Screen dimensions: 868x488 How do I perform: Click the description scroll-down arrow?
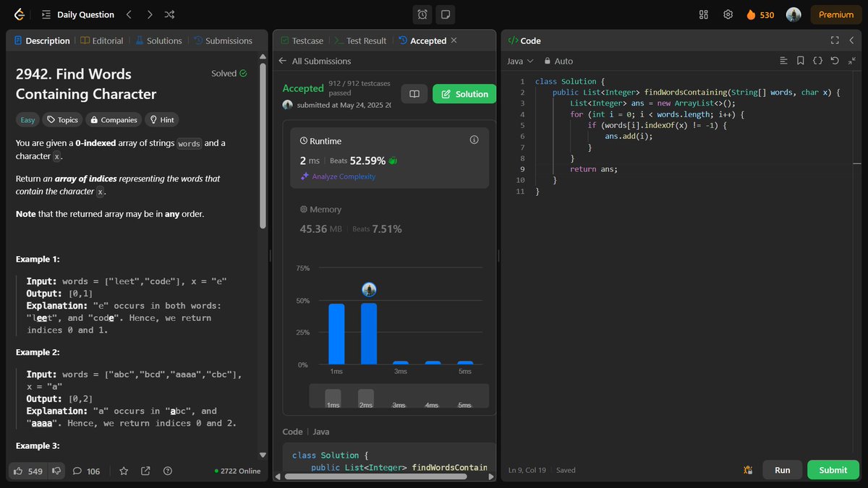263,455
